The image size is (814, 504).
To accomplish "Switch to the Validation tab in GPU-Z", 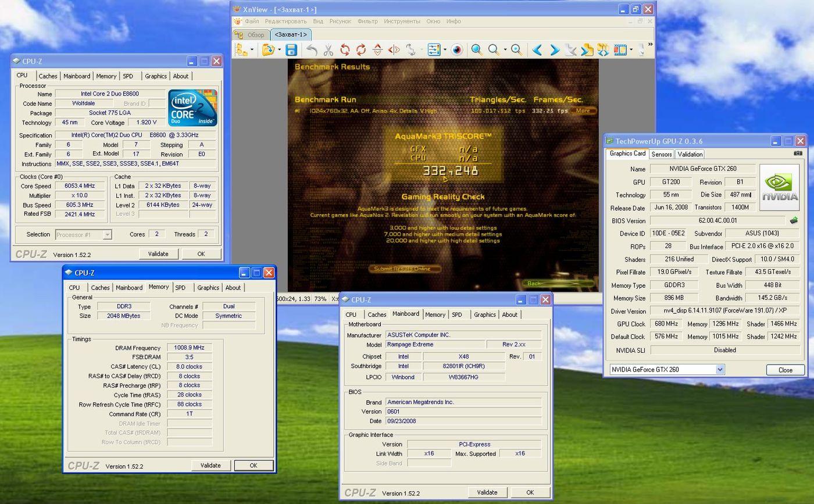I will (x=690, y=154).
